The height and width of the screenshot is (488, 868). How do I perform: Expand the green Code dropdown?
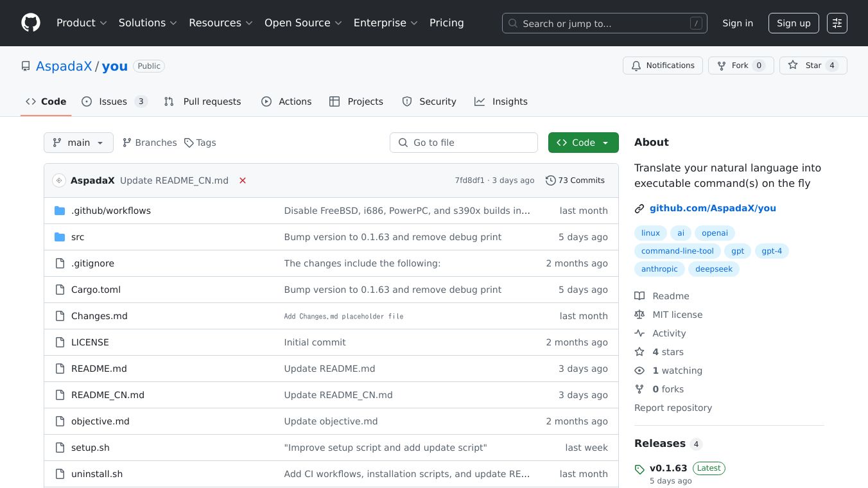point(583,143)
